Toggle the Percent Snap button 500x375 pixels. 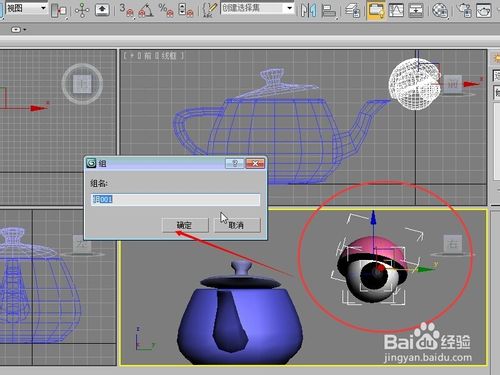(x=166, y=10)
